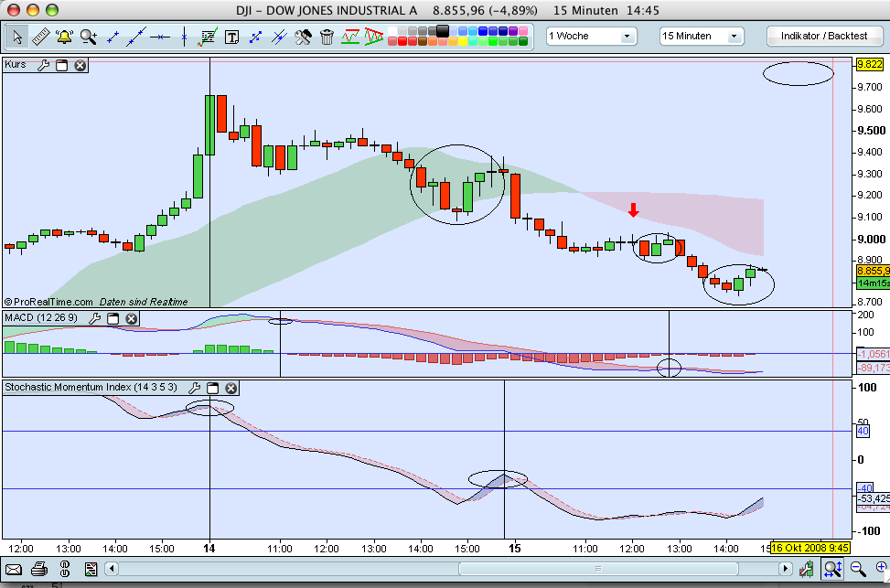Screen dimensions: 890x588
Task: Click the horizontal scrollbar thumb
Action: point(598,569)
